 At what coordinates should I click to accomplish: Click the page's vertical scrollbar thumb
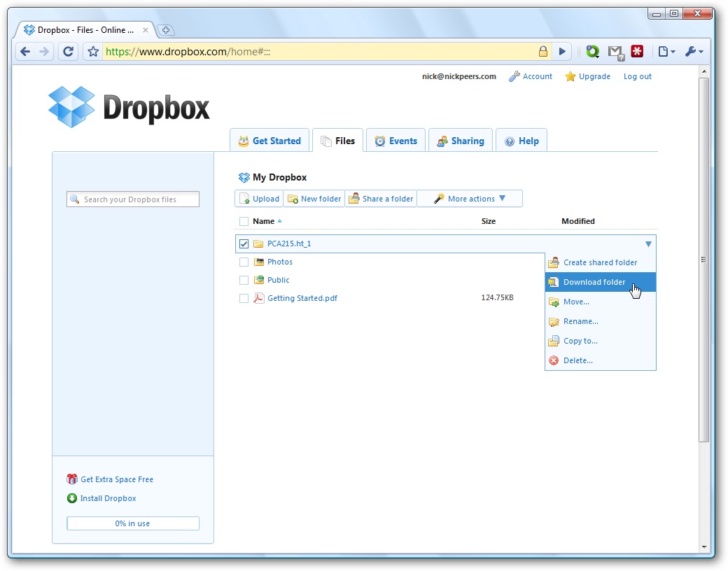coord(704,260)
